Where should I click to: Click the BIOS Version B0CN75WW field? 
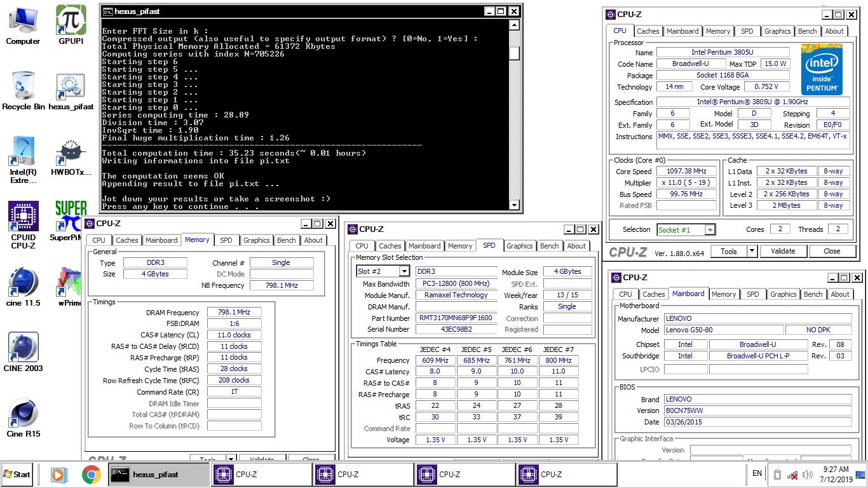tap(757, 410)
